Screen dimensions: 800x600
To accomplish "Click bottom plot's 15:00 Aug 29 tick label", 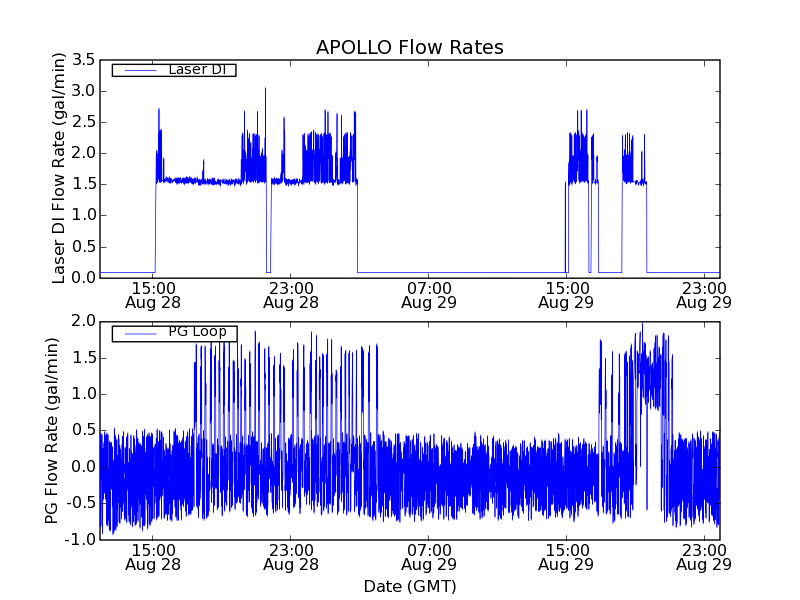I will [566, 556].
